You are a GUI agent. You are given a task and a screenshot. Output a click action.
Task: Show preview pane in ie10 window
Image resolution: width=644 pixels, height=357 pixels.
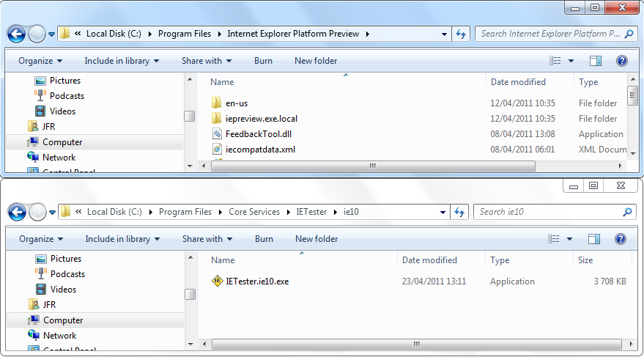(594, 239)
